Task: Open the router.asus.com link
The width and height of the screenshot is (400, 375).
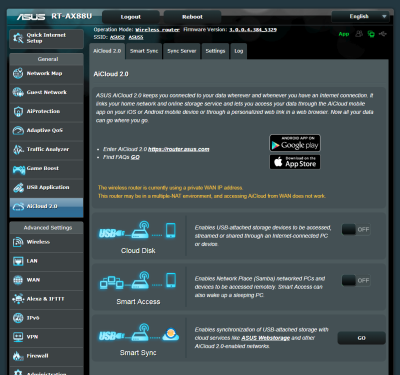Action: pos(179,149)
